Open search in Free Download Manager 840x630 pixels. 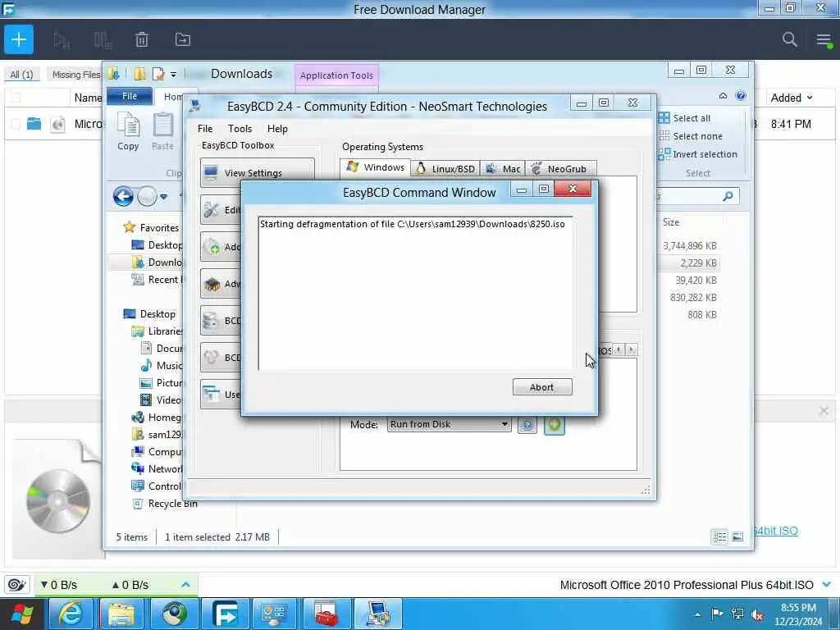point(790,39)
